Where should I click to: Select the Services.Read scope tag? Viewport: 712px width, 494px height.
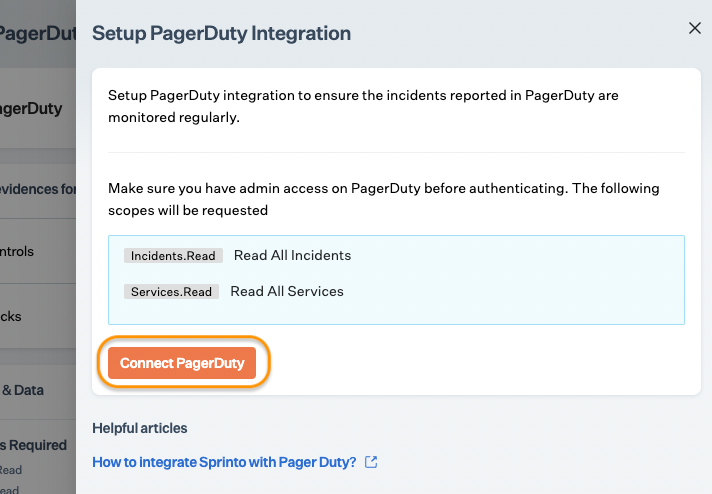pos(171,291)
